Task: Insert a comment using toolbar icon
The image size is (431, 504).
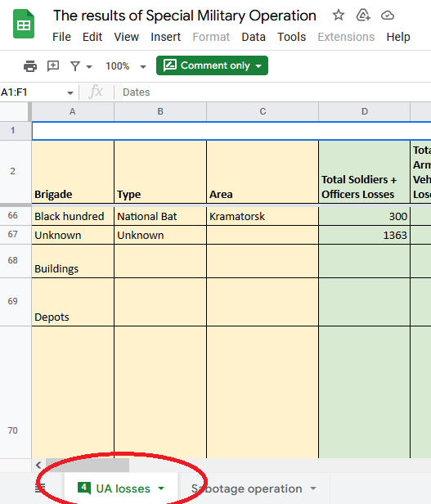Action: tap(53, 66)
